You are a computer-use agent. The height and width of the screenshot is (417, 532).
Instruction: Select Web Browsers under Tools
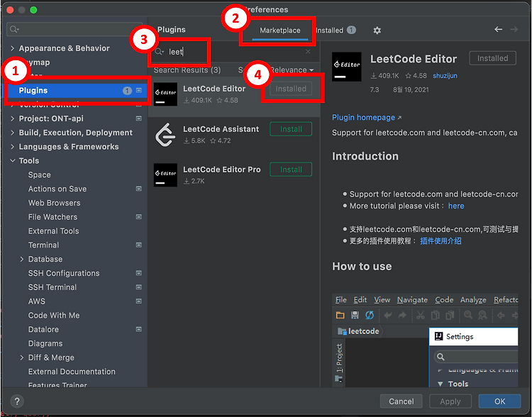pos(55,203)
